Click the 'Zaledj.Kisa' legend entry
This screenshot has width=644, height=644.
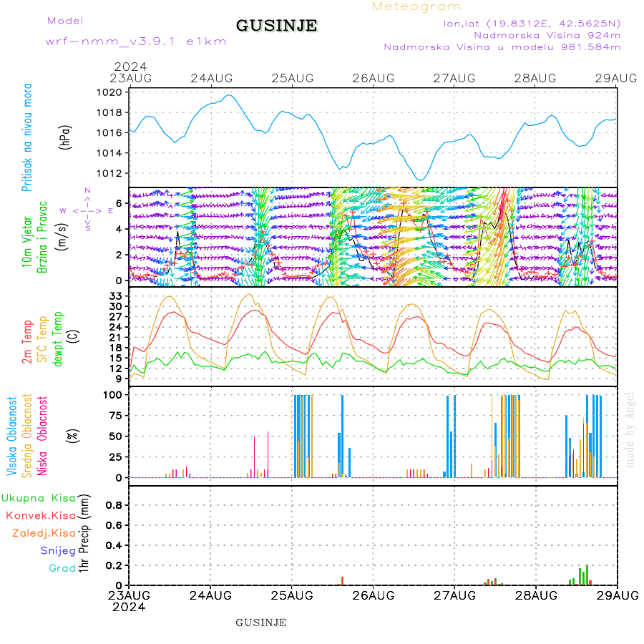tap(44, 534)
